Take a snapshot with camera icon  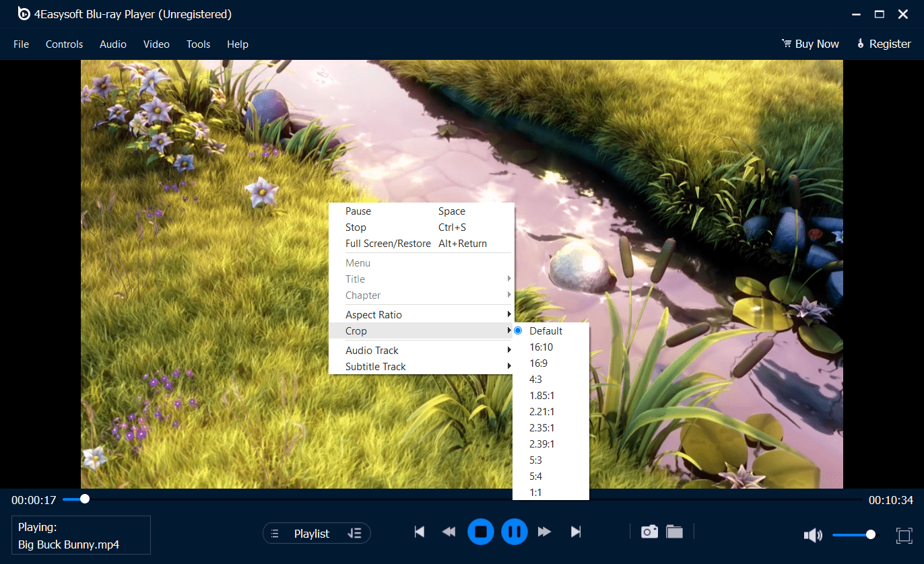[x=649, y=532]
